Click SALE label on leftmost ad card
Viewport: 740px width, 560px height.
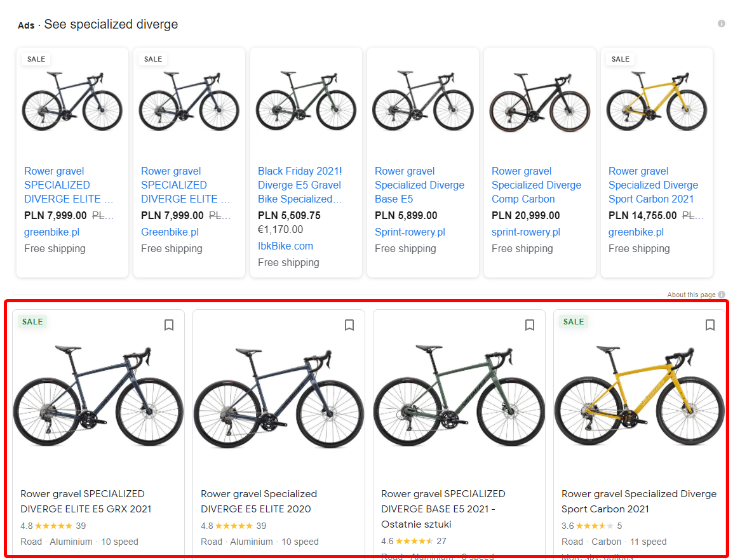pyautogui.click(x=36, y=59)
